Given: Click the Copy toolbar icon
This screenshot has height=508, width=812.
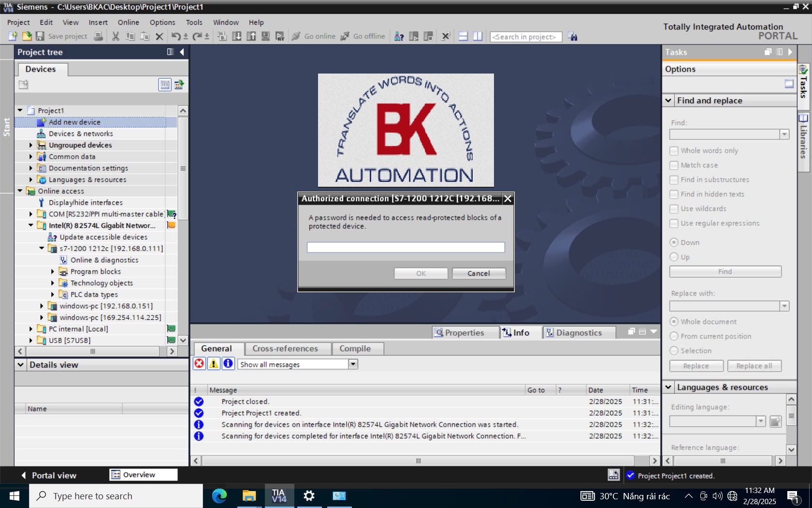Looking at the screenshot, I should (x=130, y=36).
